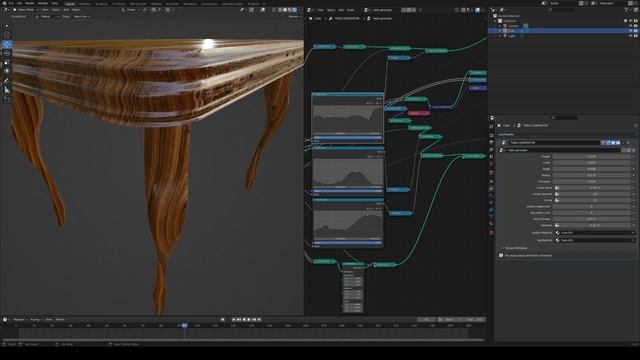This screenshot has width=640, height=360.
Task: Click the current frame marker in timeline
Action: click(x=184, y=325)
